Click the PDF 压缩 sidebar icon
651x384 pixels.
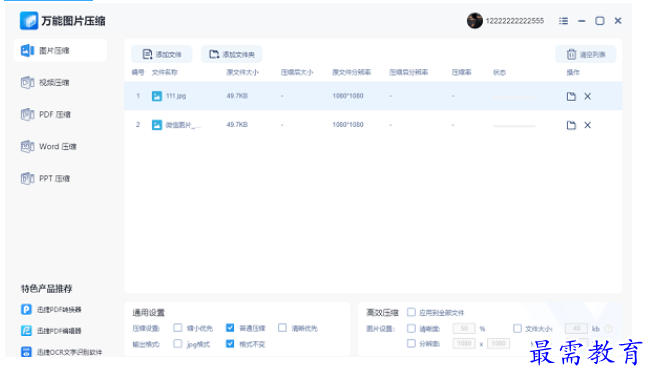(28, 115)
